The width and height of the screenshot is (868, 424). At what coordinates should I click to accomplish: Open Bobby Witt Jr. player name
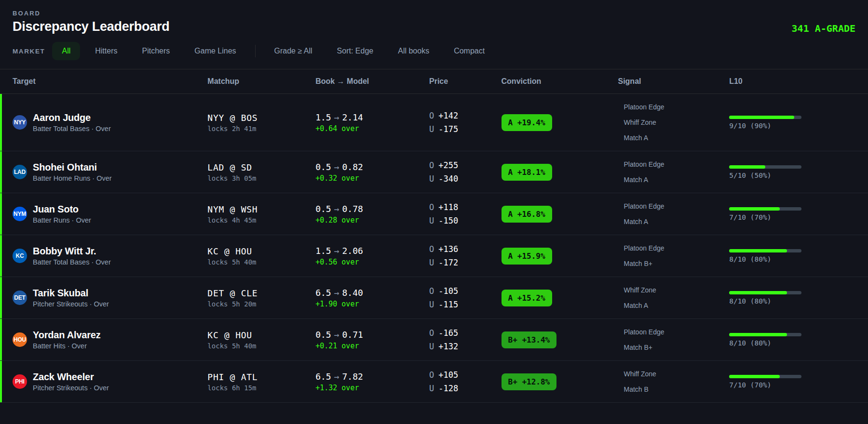point(64,251)
